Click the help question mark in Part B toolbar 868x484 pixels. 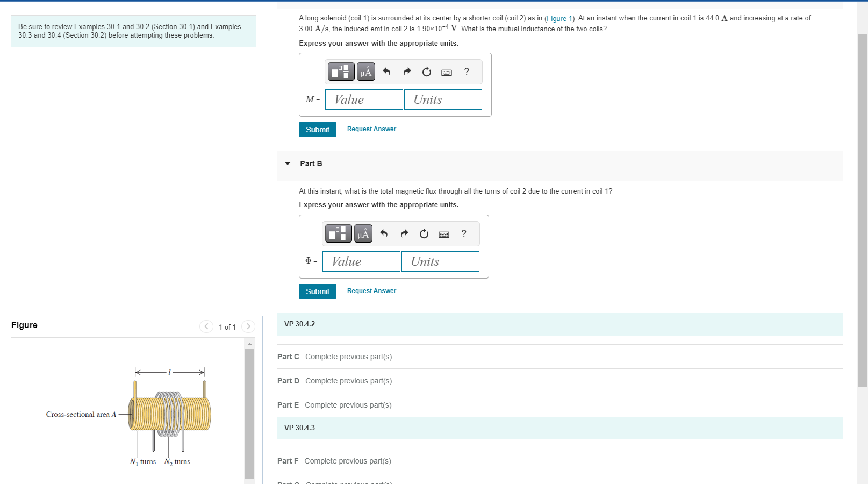tap(463, 233)
